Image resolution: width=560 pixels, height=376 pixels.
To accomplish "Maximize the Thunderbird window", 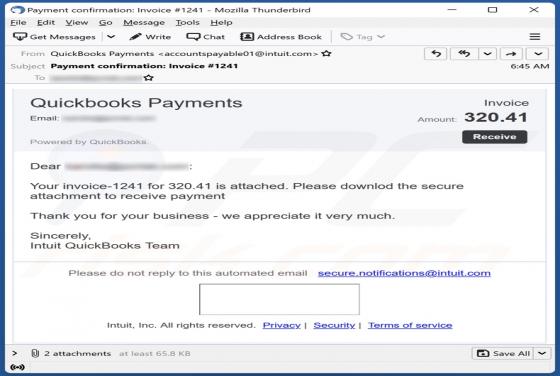I will point(492,10).
